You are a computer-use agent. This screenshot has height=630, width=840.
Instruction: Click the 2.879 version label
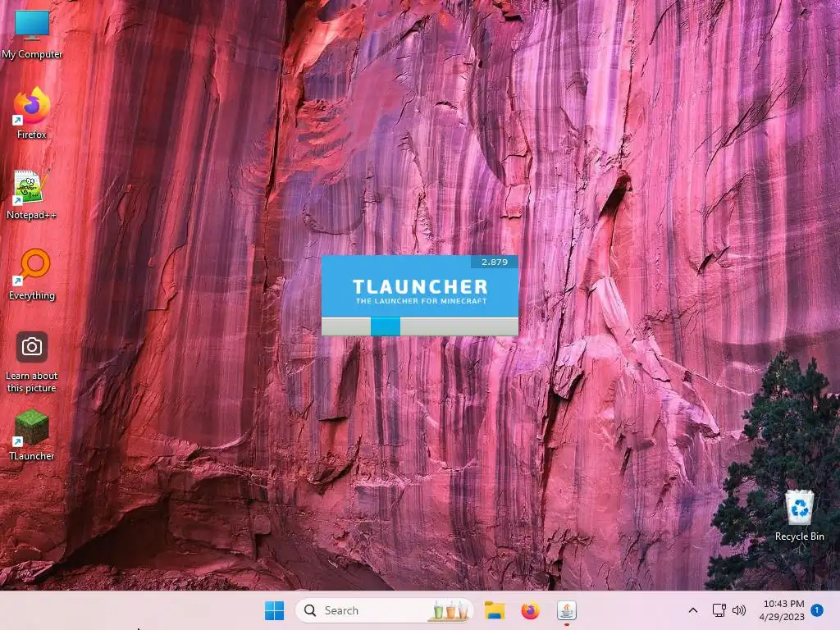(495, 262)
